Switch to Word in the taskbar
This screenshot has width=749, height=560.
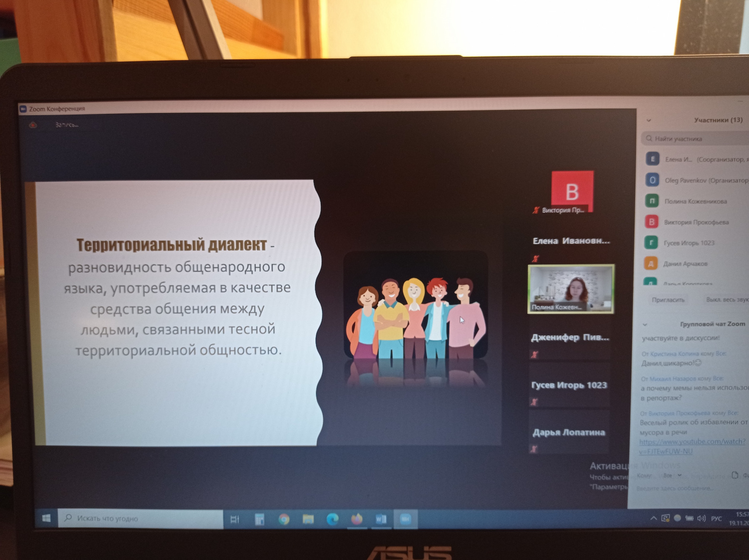click(381, 519)
